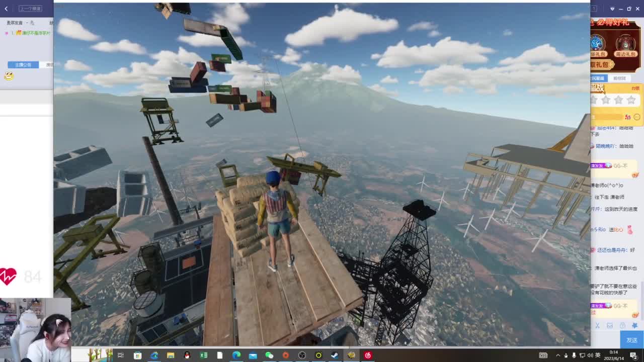644x362 pixels.
Task: Open the more options ellipsis in star panel
Action: [637, 117]
